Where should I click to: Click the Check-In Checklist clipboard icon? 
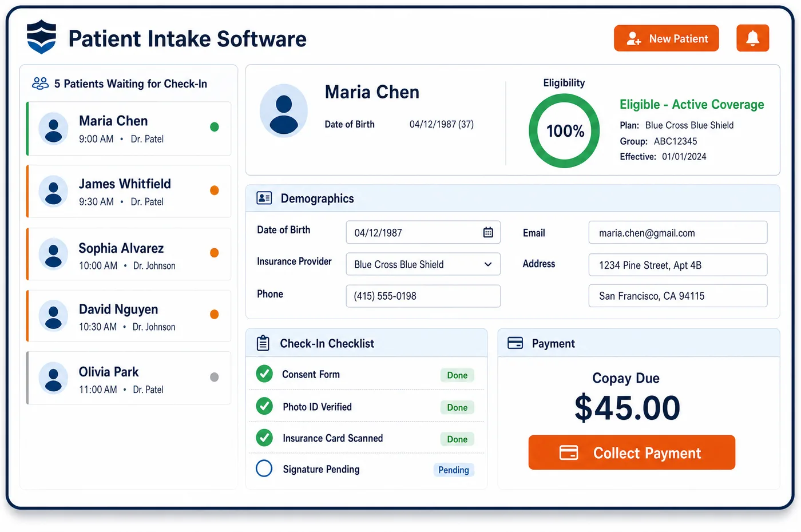point(263,343)
